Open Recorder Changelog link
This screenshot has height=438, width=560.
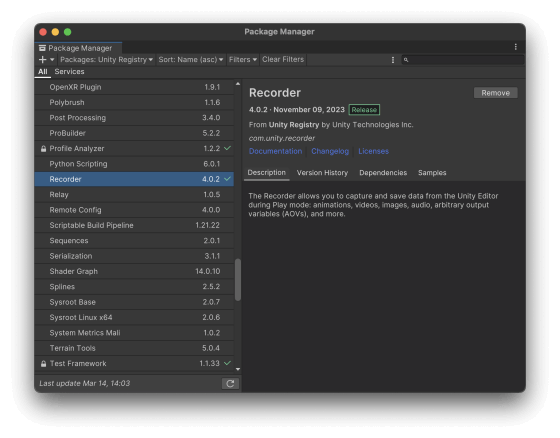(330, 151)
